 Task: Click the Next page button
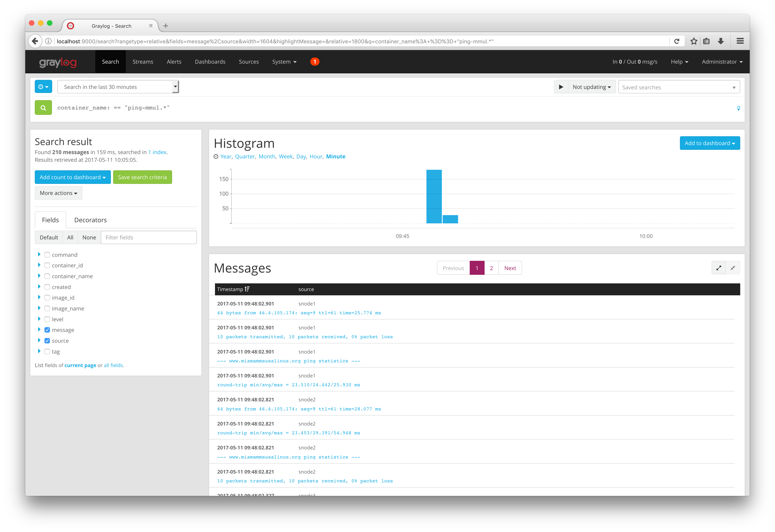(510, 268)
